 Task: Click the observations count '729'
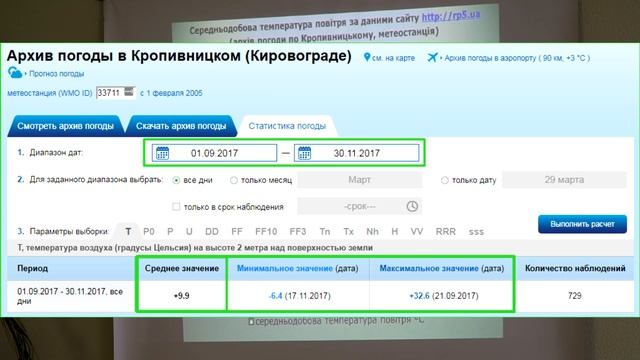[575, 296]
